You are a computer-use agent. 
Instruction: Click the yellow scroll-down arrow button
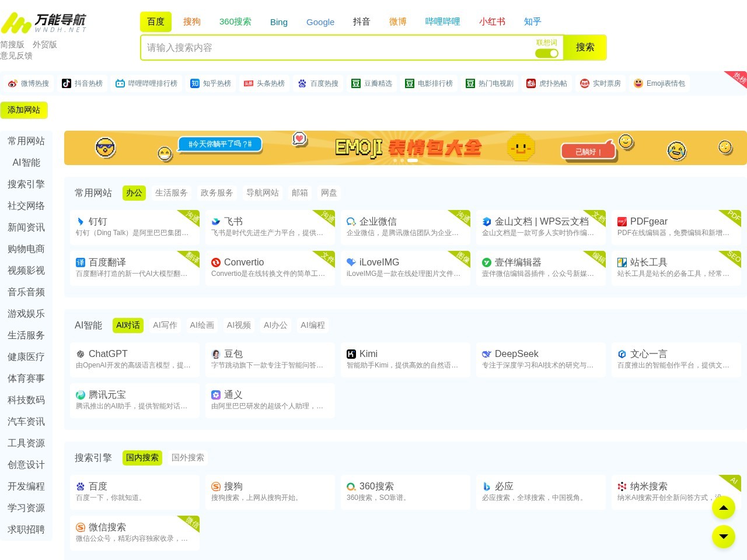(x=724, y=537)
